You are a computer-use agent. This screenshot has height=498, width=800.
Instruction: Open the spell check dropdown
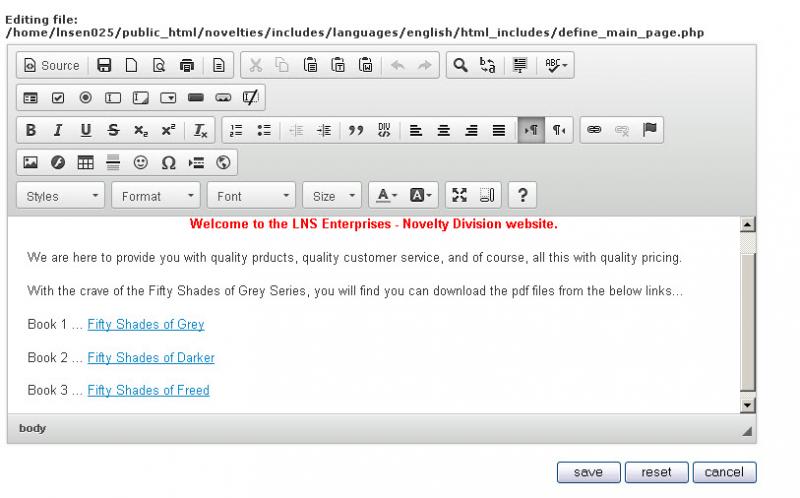[x=556, y=65]
